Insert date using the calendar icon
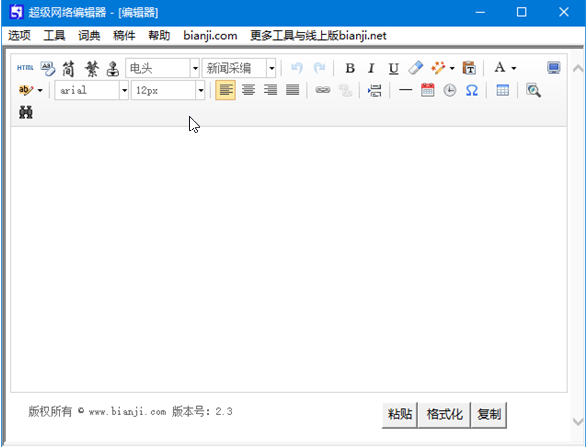This screenshot has height=447, width=587. [x=428, y=90]
